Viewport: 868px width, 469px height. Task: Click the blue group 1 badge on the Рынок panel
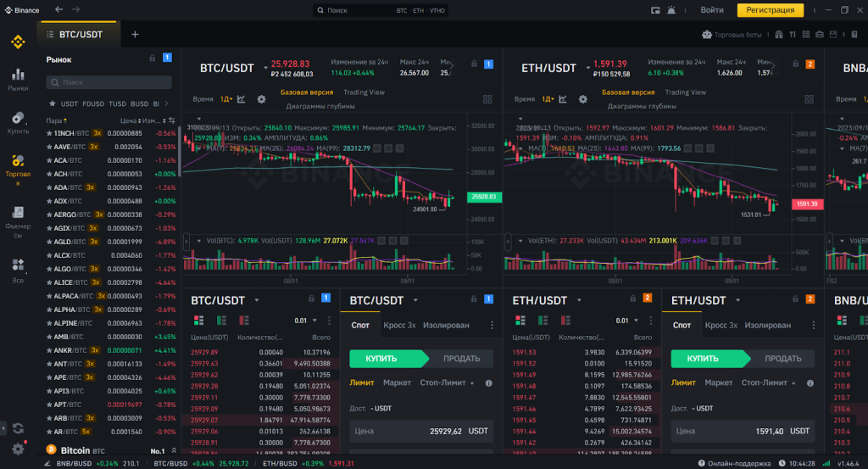pos(167,58)
